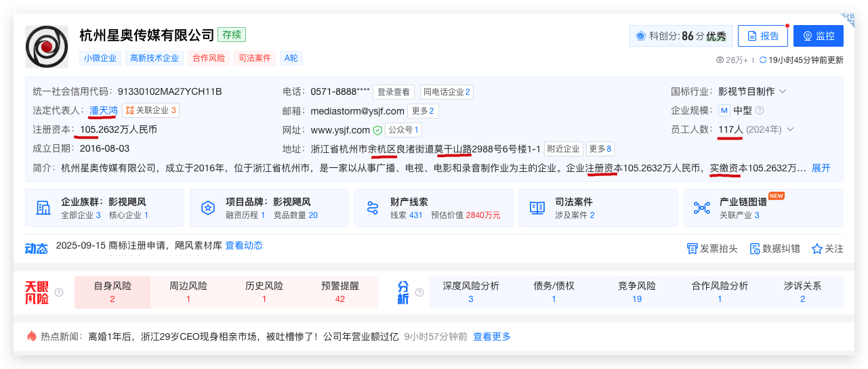The image size is (868, 369).
Task: Open 竞争风险 19 item
Action: click(x=637, y=292)
